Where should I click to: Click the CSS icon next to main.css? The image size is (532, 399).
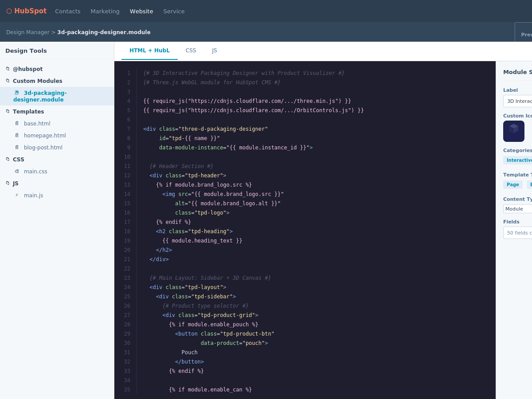tap(17, 171)
